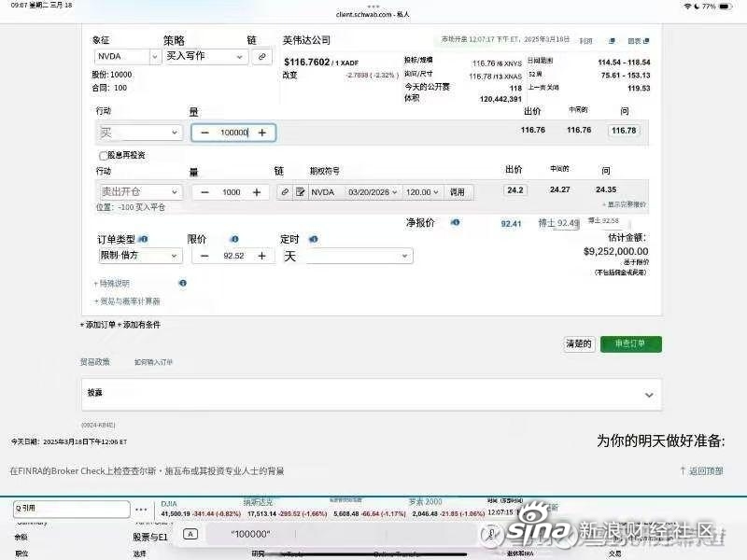
Task: Focus the 引用 quote search field
Action: [x=72, y=509]
